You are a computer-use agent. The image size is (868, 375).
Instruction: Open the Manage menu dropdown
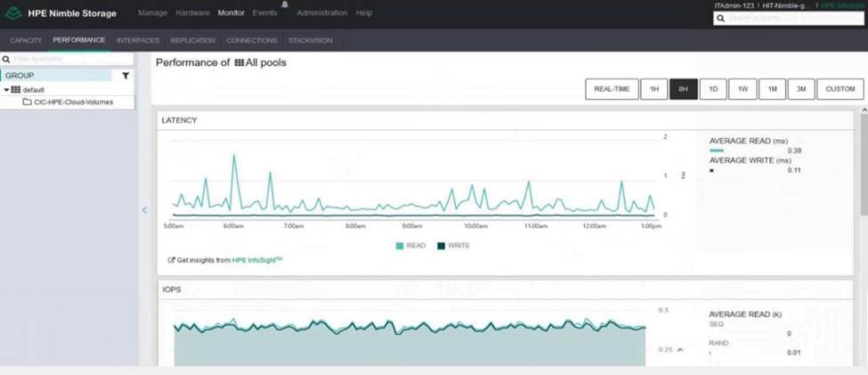pos(152,13)
